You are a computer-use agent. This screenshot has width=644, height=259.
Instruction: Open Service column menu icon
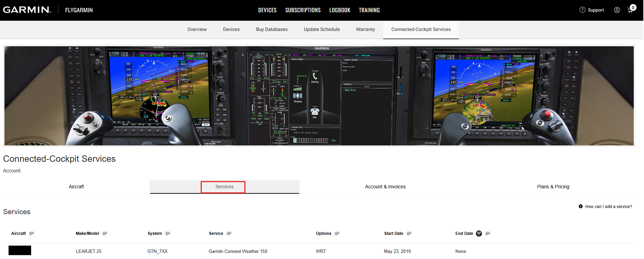pos(229,234)
